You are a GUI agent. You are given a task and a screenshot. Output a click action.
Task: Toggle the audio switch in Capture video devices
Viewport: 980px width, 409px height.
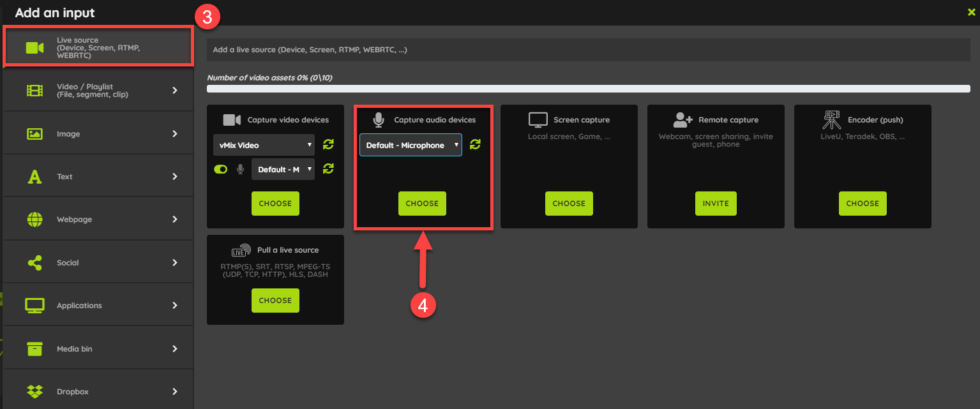click(221, 169)
